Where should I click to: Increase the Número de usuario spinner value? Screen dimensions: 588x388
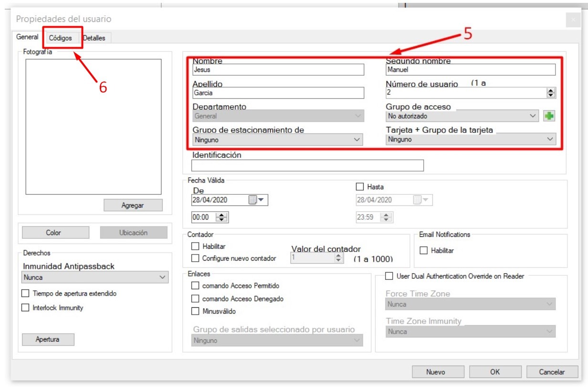point(551,91)
